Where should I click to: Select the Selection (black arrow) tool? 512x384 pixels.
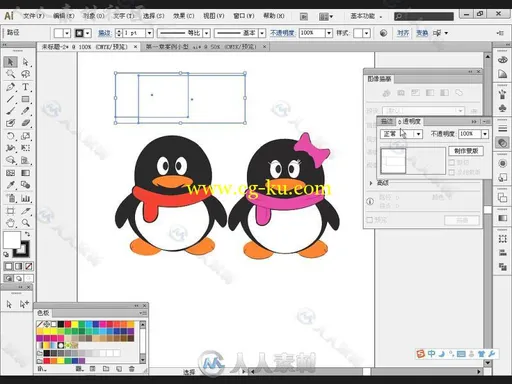click(x=10, y=62)
